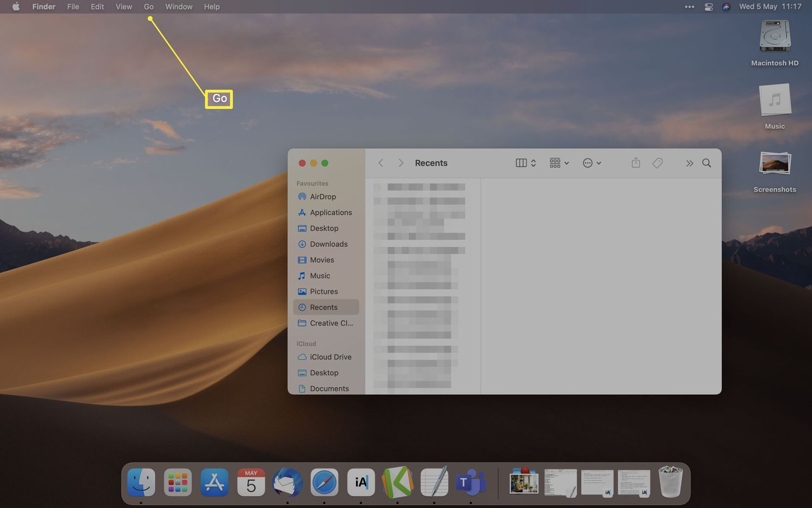The image size is (812, 508).
Task: Open iCloud Drive in sidebar
Action: pos(330,357)
